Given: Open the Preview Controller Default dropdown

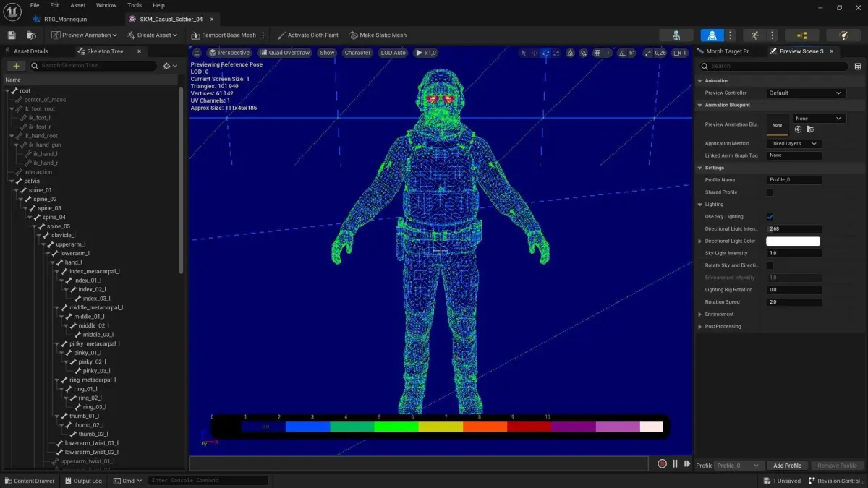Looking at the screenshot, I should point(805,93).
